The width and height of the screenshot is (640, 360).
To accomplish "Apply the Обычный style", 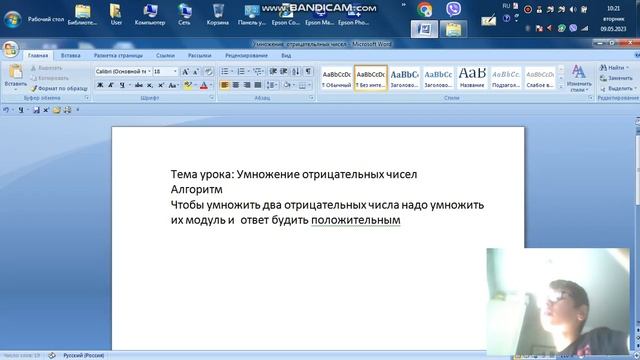I will click(337, 78).
